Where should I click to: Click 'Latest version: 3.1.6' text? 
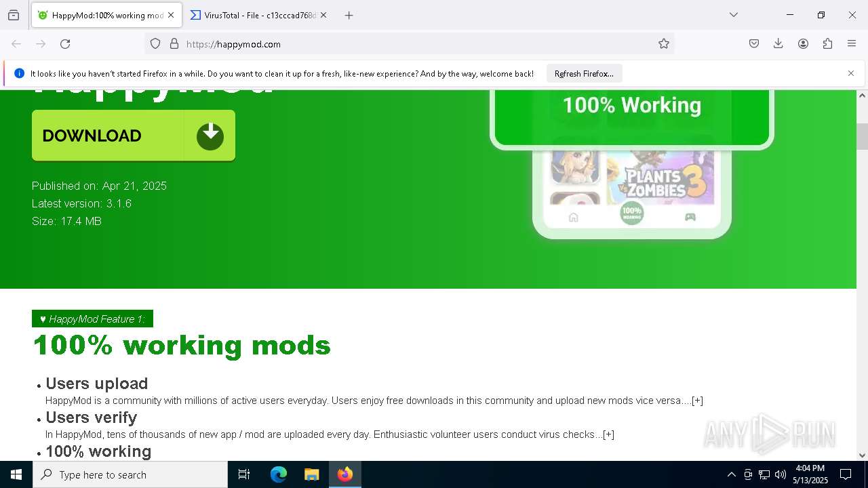click(81, 203)
